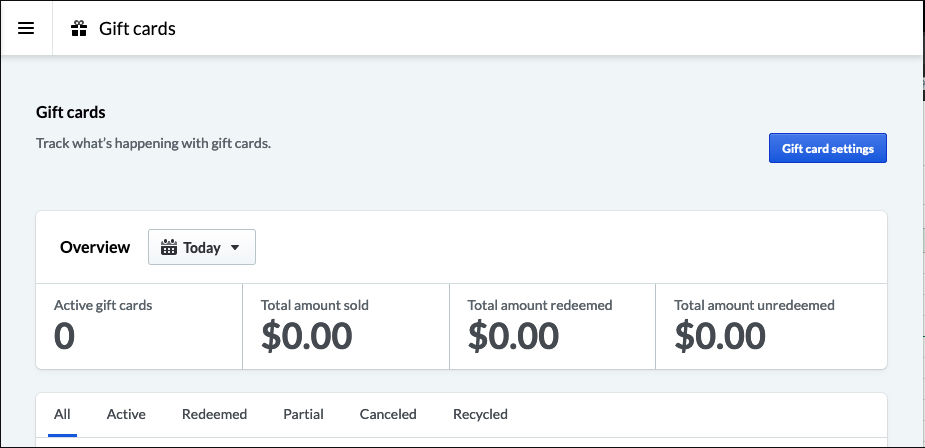Open the Recycled tab
925x448 pixels.
(x=480, y=414)
